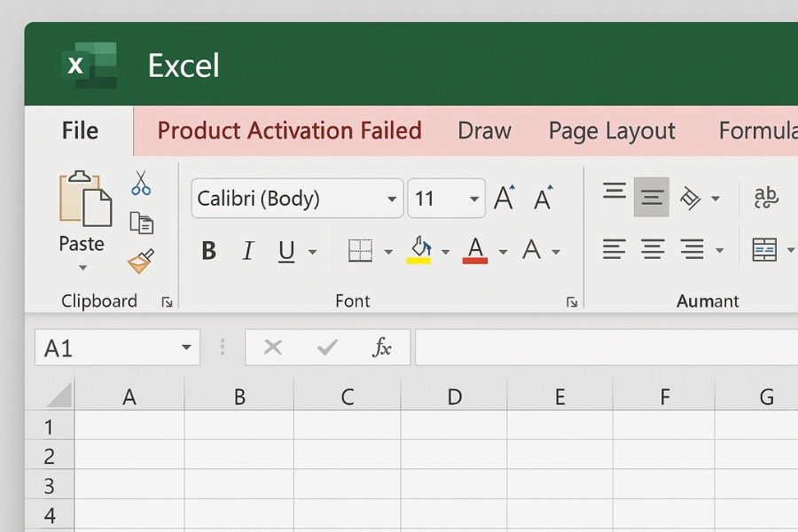Toggle italic formatting
Viewport: 798px width, 532px height.
point(248,251)
